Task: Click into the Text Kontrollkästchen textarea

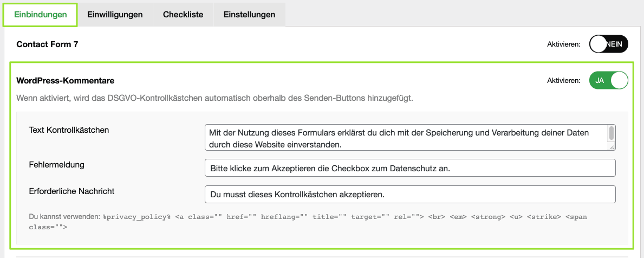Action: [x=406, y=138]
